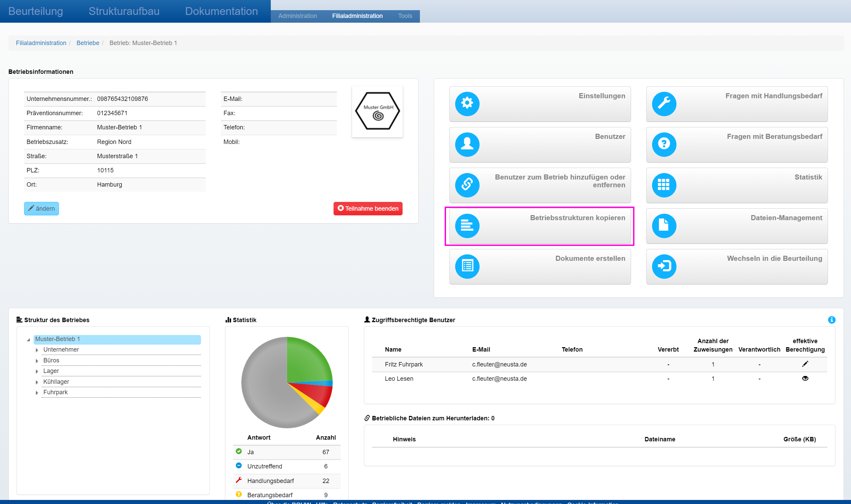Open the Betriebsstrukturen kopieren tile
This screenshot has height=504, width=851.
click(540, 226)
